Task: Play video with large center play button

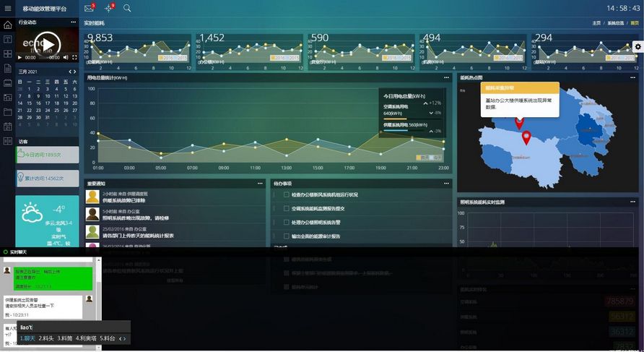Action: click(x=48, y=44)
